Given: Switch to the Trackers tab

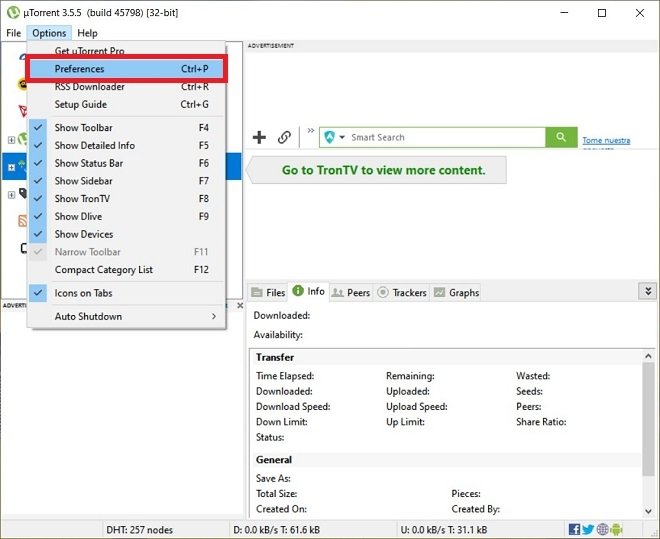Looking at the screenshot, I should point(402,292).
